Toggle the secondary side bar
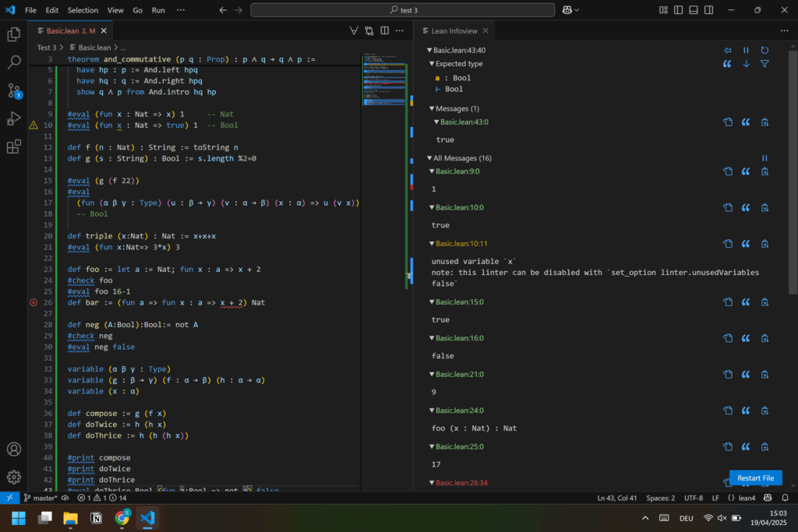Image resolution: width=798 pixels, height=532 pixels. [708, 10]
